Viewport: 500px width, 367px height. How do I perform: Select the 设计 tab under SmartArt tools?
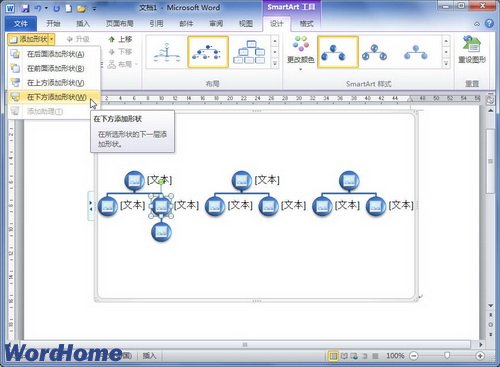[276, 24]
